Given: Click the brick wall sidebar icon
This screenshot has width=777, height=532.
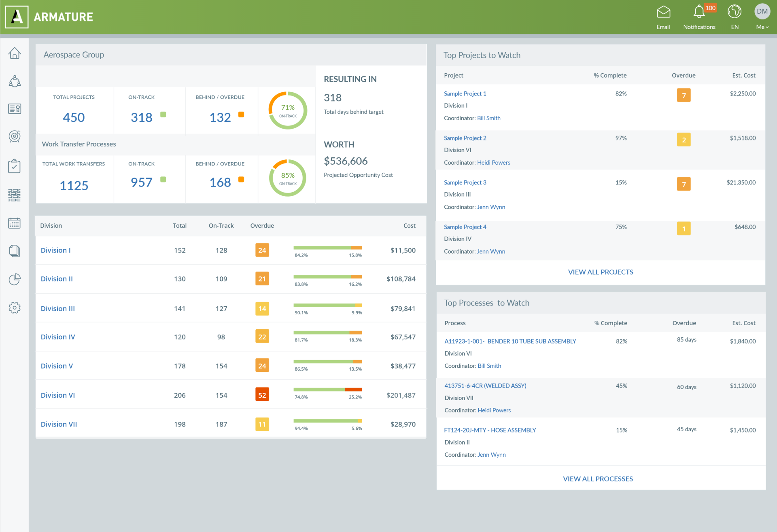Looking at the screenshot, I should point(15,195).
